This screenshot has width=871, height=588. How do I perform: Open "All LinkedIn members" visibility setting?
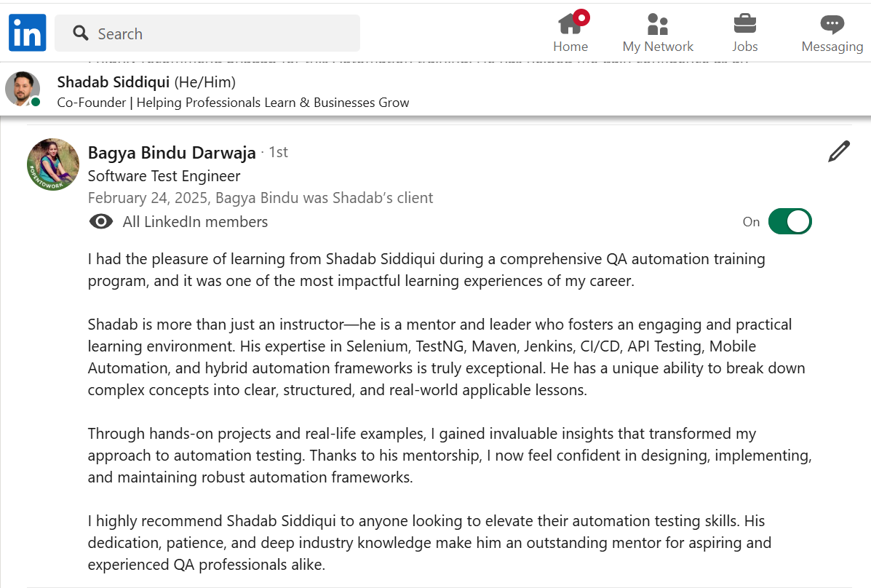pyautogui.click(x=195, y=222)
